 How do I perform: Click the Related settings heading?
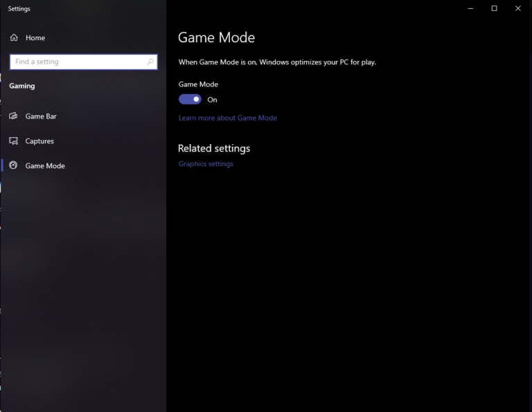click(213, 148)
